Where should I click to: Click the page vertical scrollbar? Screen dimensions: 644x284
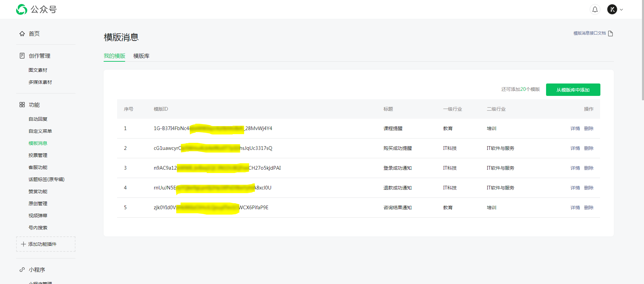point(642,50)
